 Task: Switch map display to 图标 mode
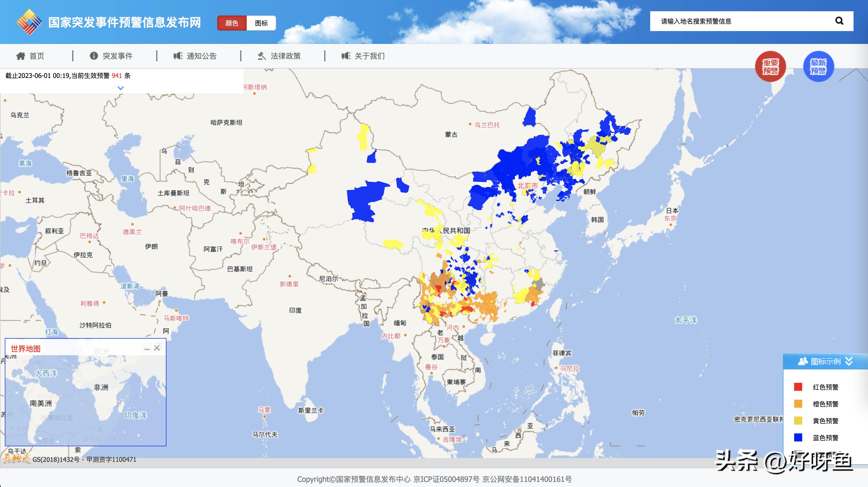261,23
